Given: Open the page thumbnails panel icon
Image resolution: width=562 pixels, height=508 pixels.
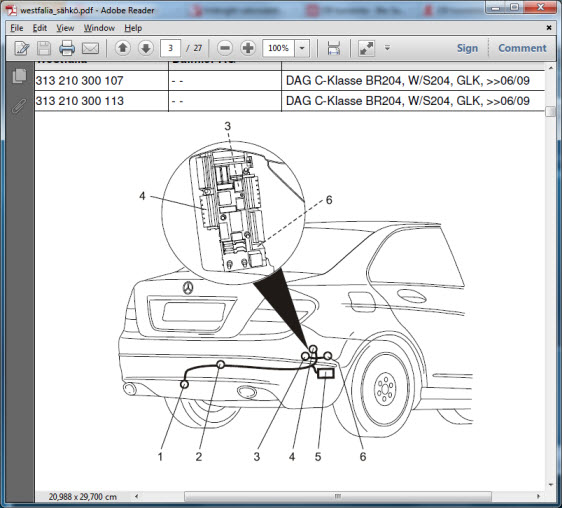Looking at the screenshot, I should pos(19,76).
